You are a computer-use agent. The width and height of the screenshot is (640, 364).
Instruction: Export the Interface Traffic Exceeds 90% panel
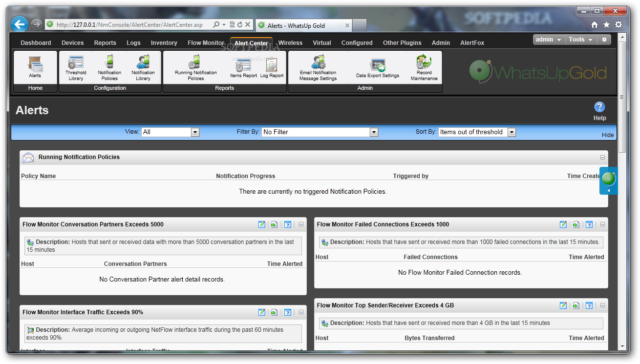(x=275, y=312)
